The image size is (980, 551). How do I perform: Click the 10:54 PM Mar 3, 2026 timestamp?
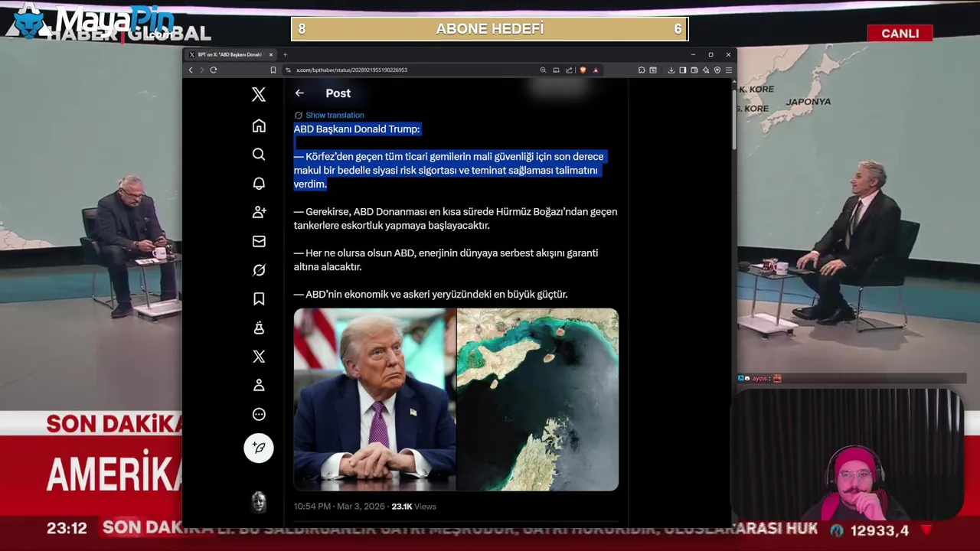coord(339,507)
